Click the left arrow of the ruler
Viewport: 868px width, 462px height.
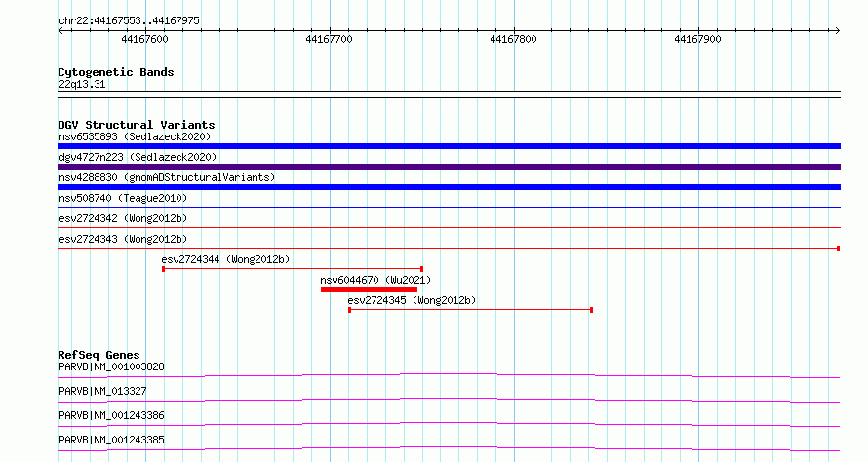(60, 30)
